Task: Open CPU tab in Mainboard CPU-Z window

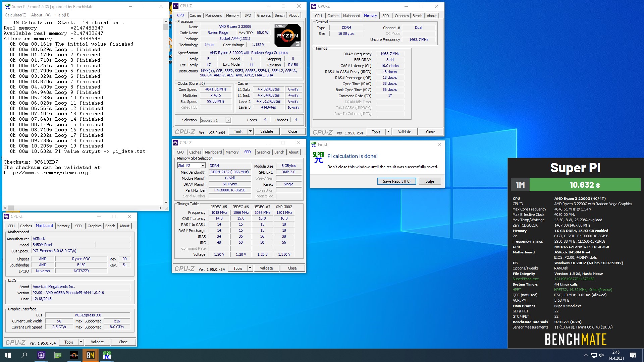Action: 11,226
